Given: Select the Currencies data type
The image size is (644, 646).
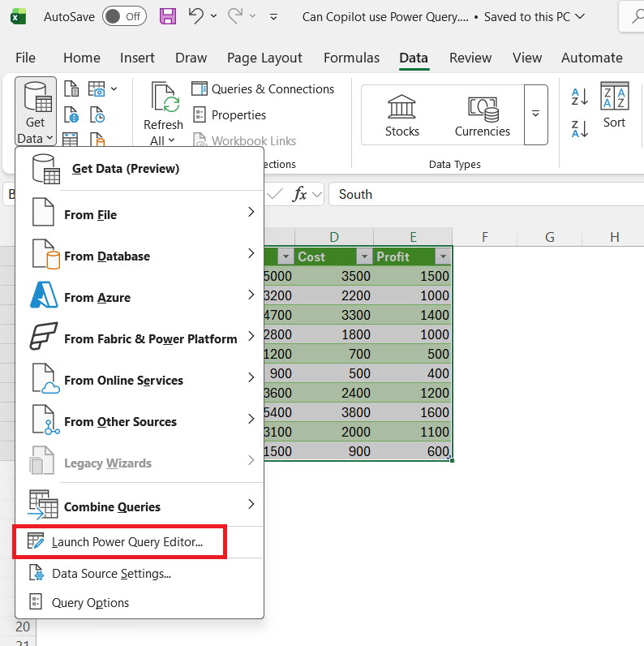Looking at the screenshot, I should pos(482,115).
